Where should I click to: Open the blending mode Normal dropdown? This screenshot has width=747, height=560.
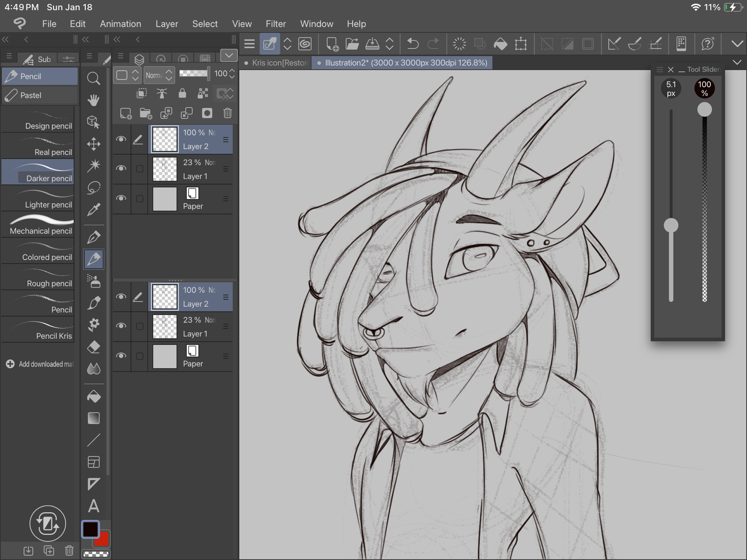(x=159, y=75)
